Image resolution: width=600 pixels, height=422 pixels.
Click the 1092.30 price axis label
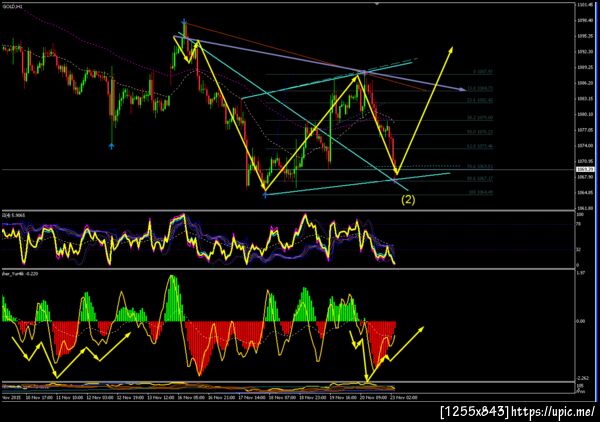click(585, 52)
